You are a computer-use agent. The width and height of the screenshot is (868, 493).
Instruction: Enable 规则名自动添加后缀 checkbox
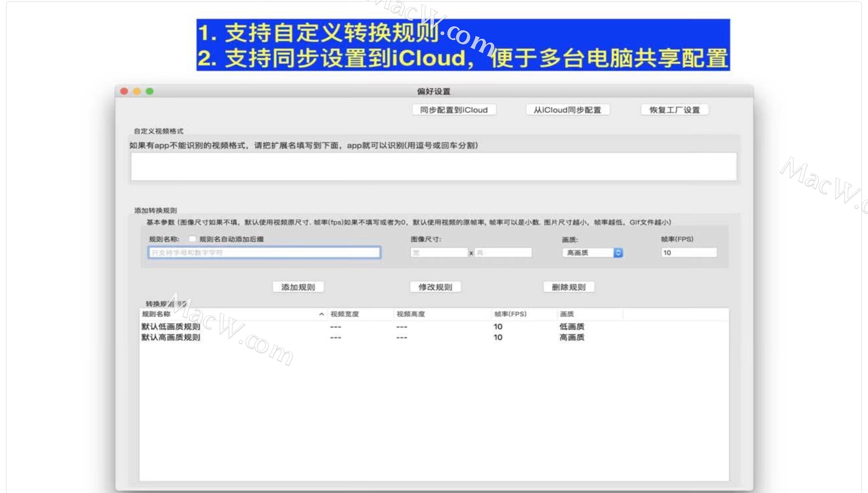[x=193, y=239]
